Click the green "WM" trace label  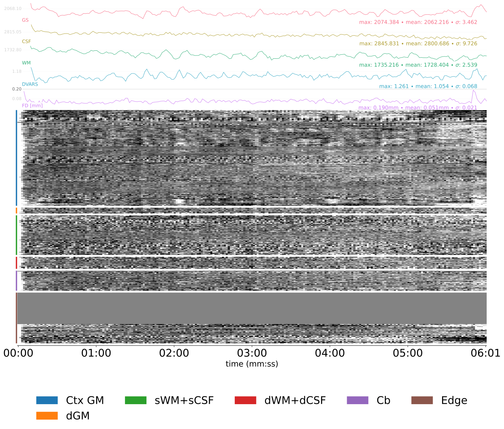pyautogui.click(x=26, y=63)
